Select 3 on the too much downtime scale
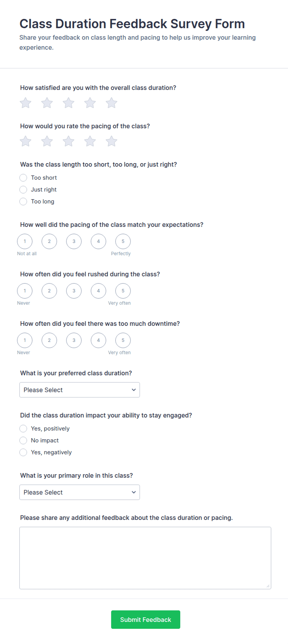The height and width of the screenshot is (644, 288). [74, 340]
